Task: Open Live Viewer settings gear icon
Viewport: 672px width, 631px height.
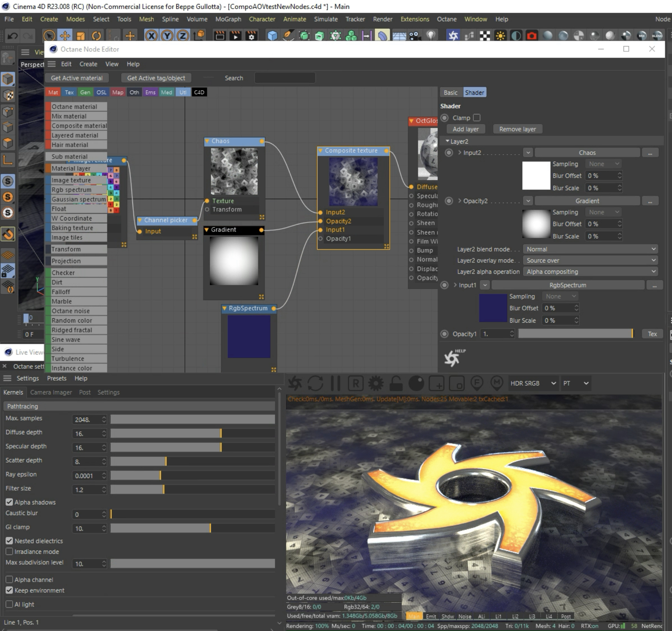Action: pos(376,383)
